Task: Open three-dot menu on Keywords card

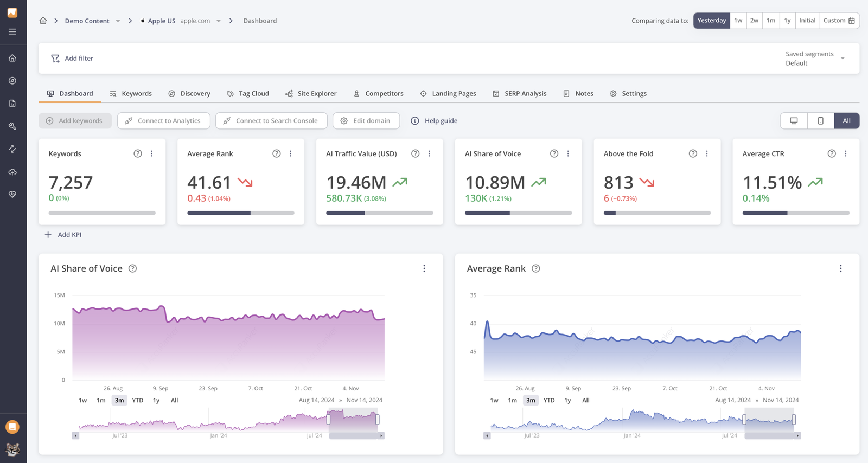Action: [x=152, y=154]
